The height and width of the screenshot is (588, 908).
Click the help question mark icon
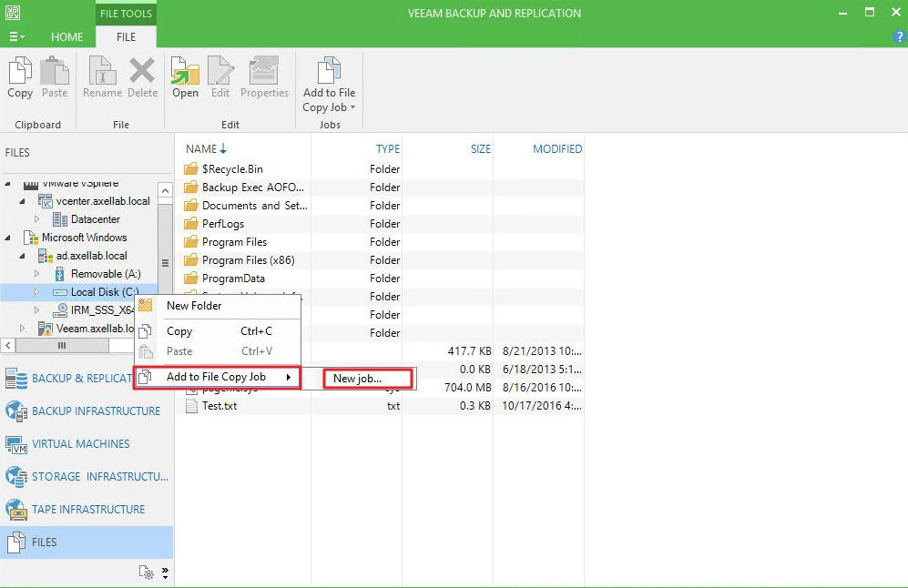coord(899,37)
